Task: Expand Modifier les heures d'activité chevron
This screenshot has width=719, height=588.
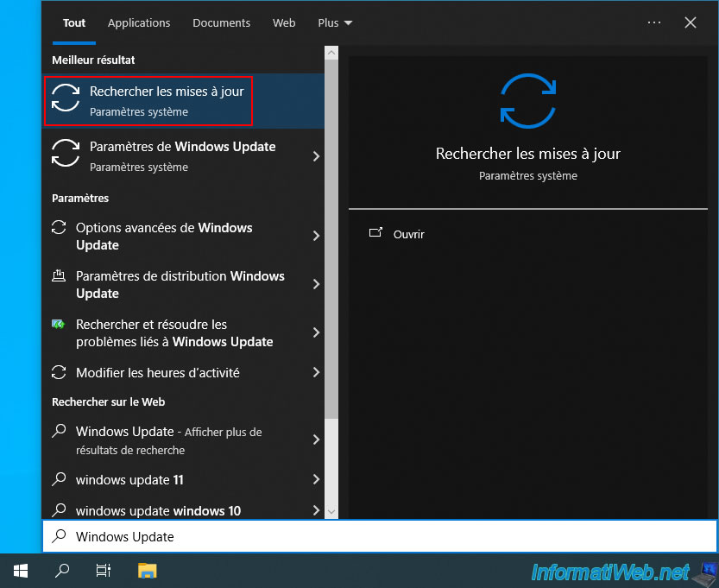Action: point(316,373)
